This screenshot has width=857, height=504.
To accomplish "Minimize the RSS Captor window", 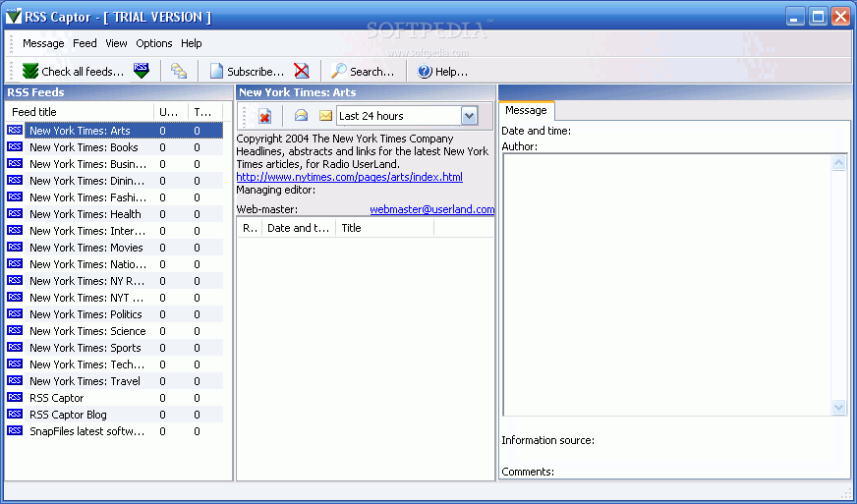I will [795, 17].
